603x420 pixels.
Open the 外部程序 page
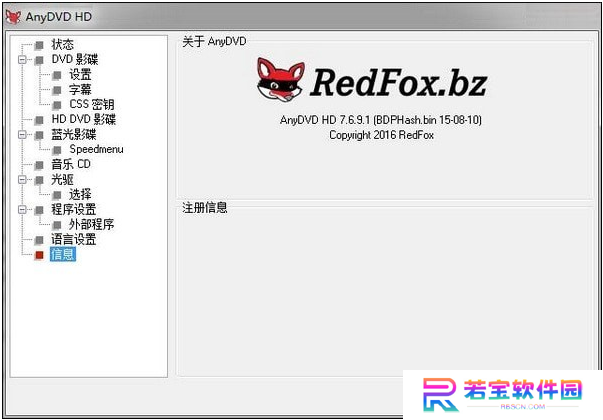92,224
